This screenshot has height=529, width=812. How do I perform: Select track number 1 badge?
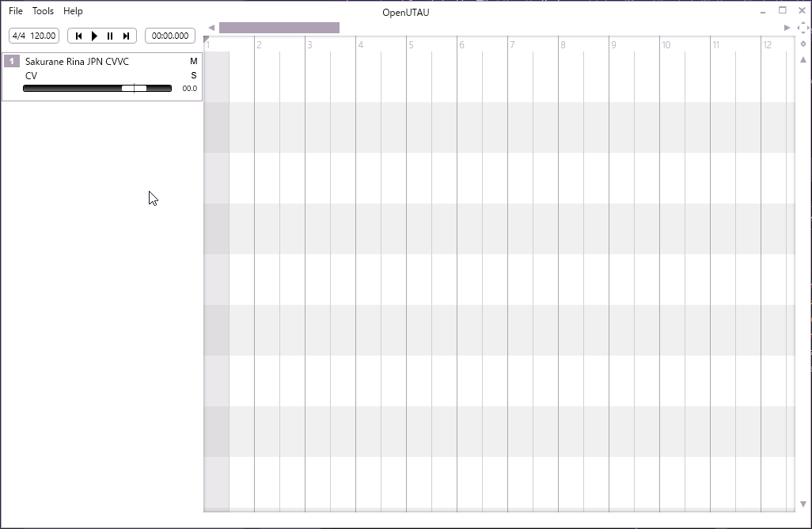point(11,61)
